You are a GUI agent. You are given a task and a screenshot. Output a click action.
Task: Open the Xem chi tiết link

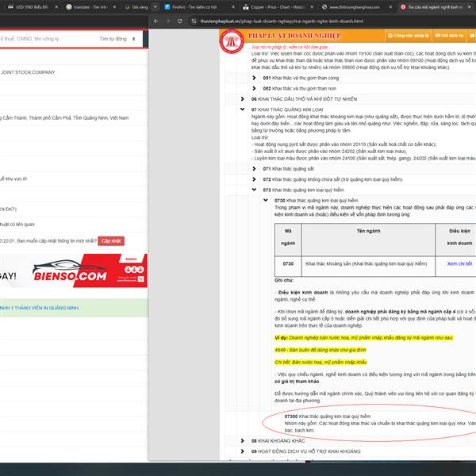coord(459,264)
